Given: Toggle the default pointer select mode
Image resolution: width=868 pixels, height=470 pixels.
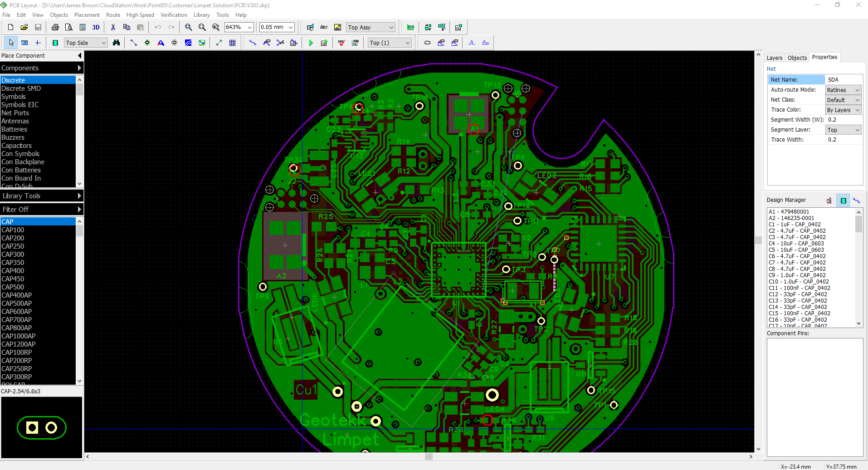Looking at the screenshot, I should point(11,43).
